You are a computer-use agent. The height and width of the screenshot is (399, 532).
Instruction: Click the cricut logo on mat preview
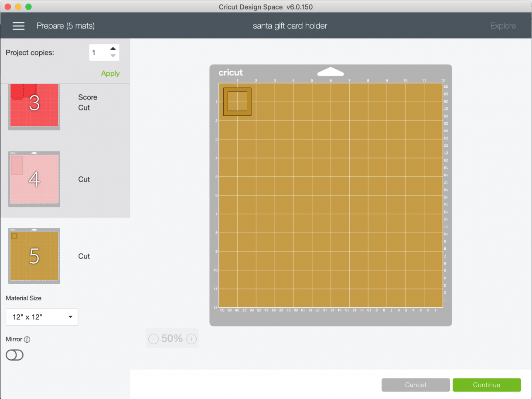(x=231, y=72)
